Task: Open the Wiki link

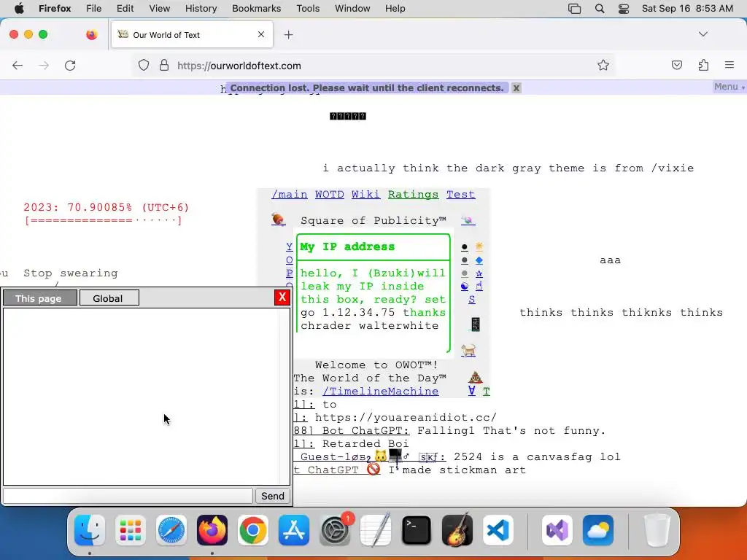Action: click(366, 194)
